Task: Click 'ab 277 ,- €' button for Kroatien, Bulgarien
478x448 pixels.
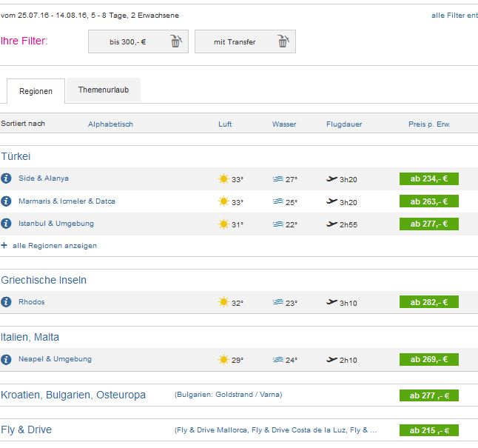Action: [x=429, y=395]
